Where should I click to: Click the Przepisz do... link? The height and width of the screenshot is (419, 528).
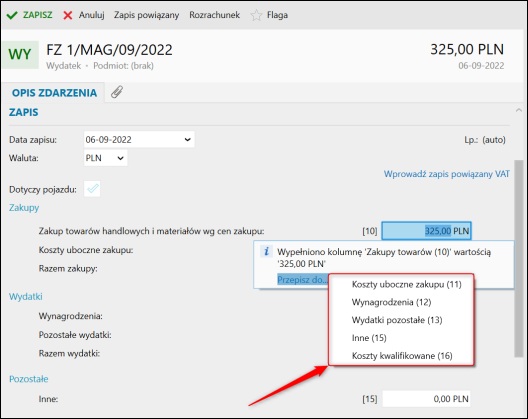click(x=302, y=280)
